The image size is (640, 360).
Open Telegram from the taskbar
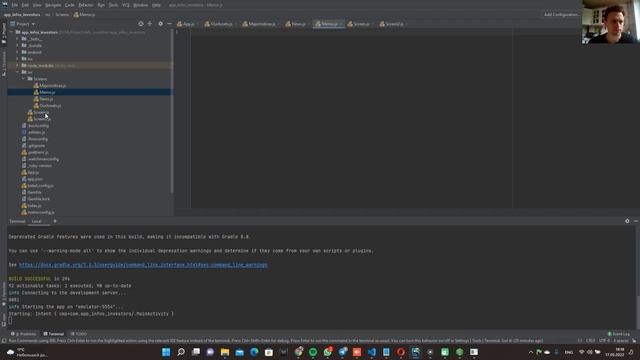[342, 352]
